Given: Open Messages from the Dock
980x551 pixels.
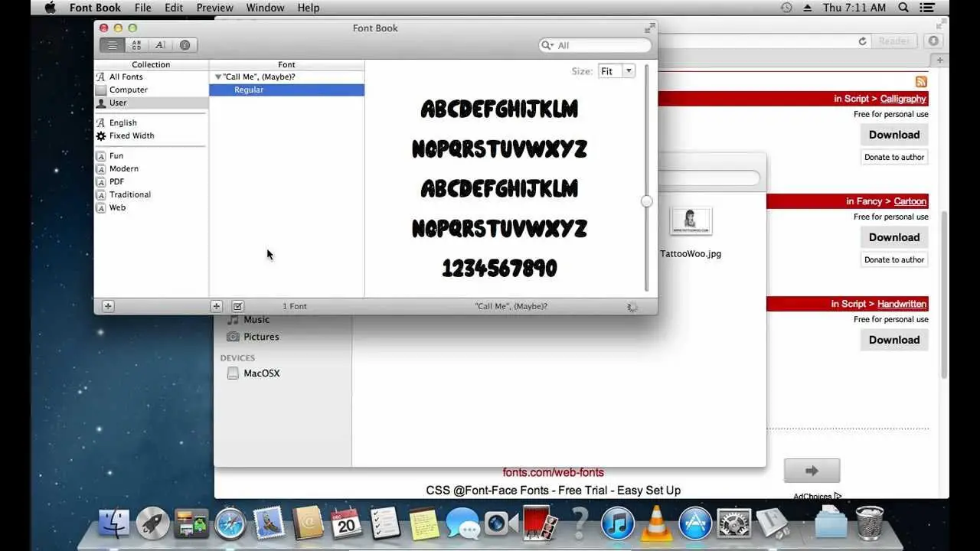Looking at the screenshot, I should pyautogui.click(x=462, y=523).
